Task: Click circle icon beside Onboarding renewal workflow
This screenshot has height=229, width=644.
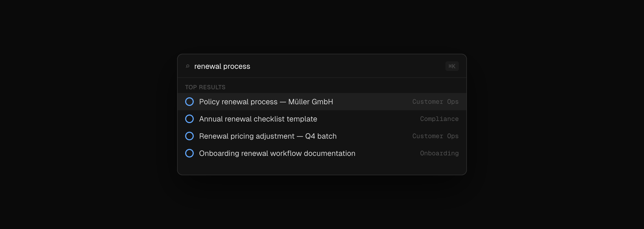Action: pos(189,153)
